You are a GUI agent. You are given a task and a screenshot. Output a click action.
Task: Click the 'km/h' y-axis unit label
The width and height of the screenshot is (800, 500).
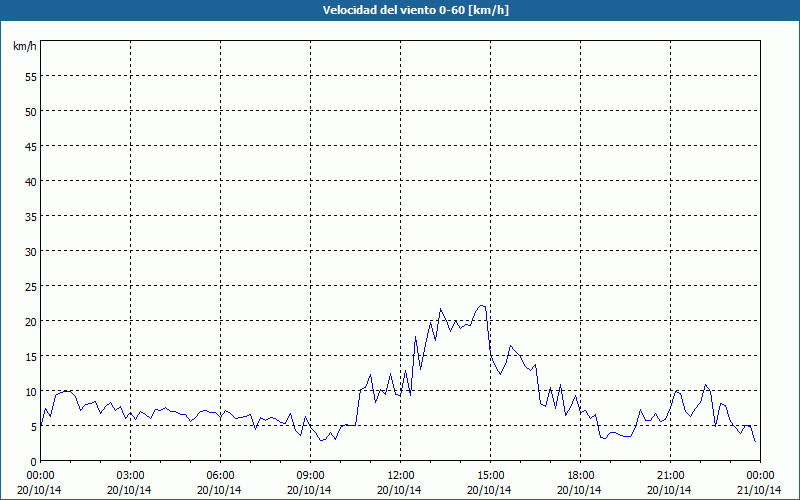pyautogui.click(x=24, y=46)
